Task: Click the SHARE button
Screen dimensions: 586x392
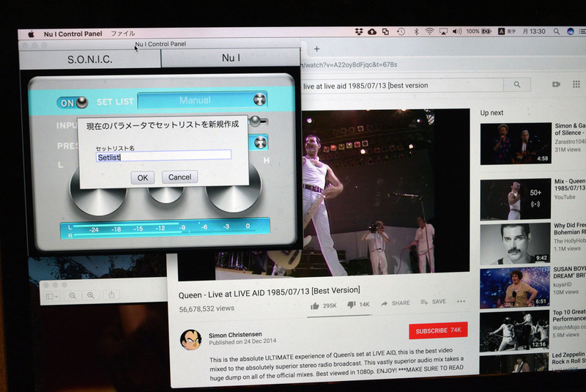Action: 395,303
